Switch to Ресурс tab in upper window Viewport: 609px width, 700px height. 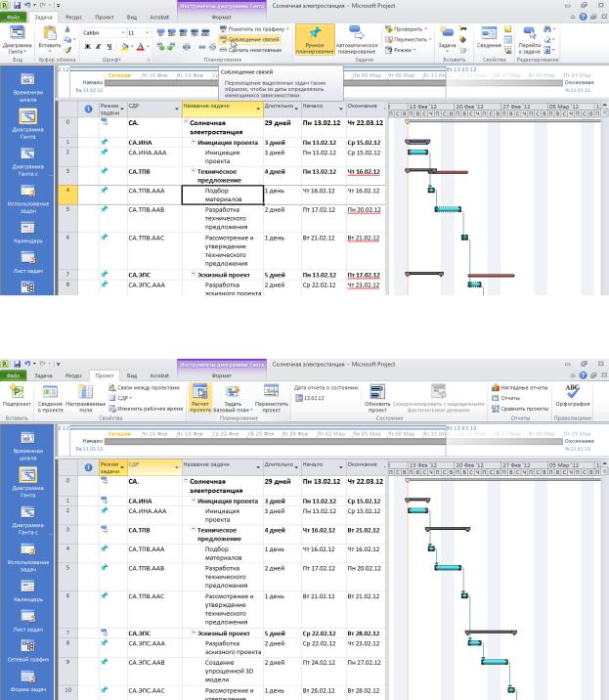[73, 17]
